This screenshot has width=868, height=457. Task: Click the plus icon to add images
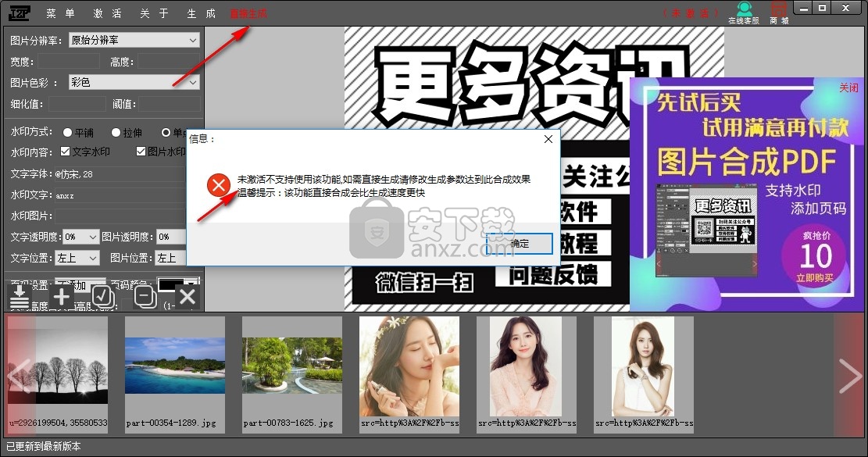61,296
